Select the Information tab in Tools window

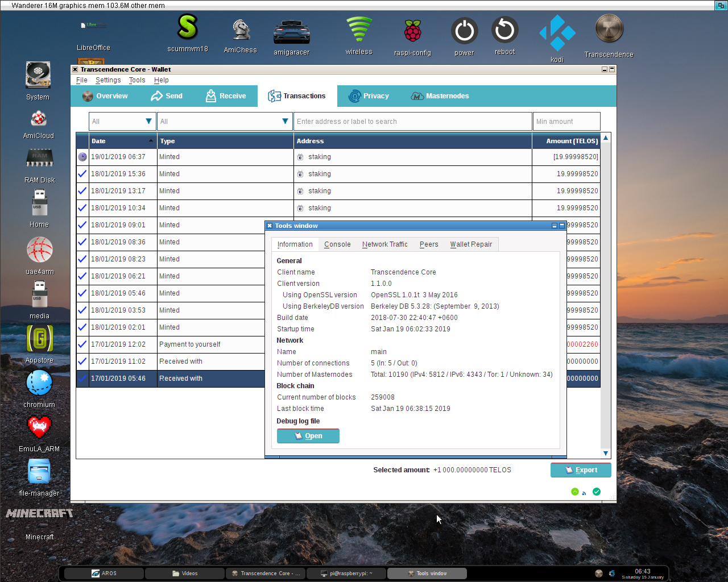coord(295,244)
